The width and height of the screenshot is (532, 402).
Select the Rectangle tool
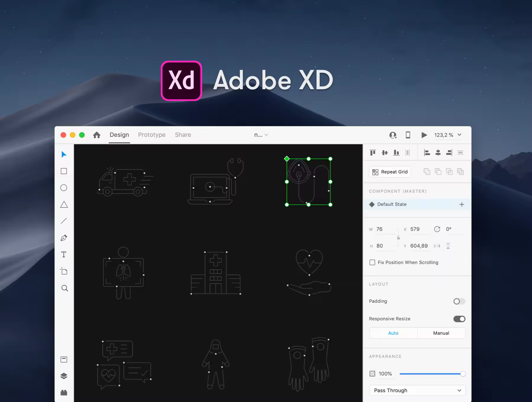64,171
